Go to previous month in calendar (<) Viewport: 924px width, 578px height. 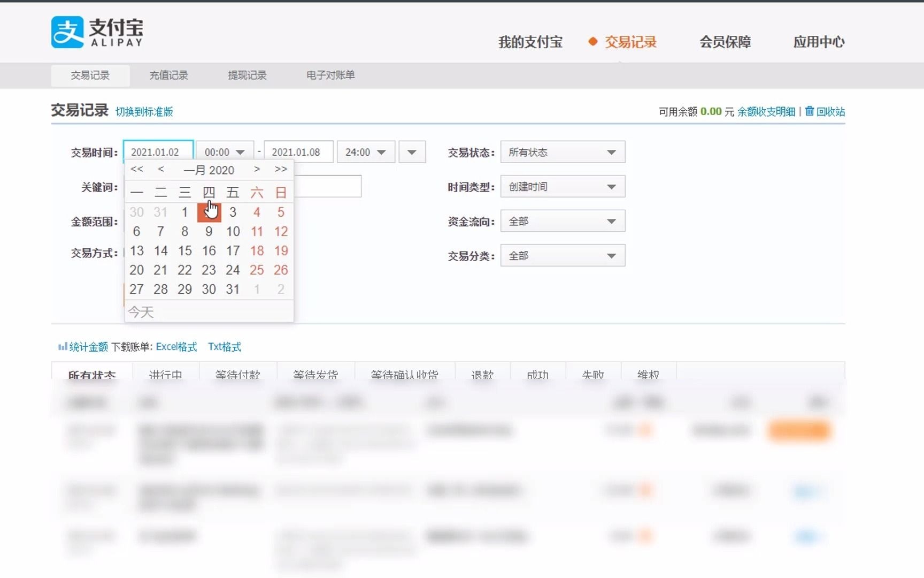pos(160,169)
